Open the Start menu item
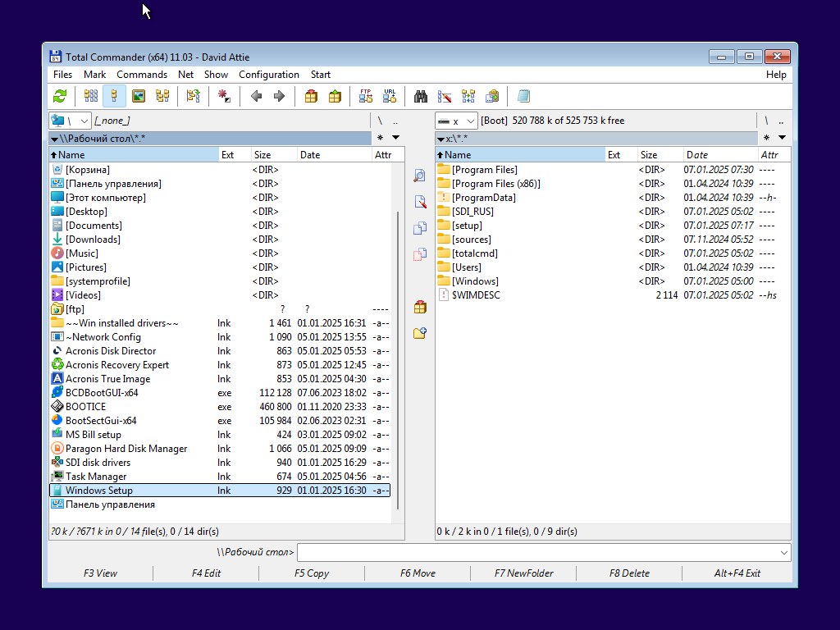Screen dimensions: 840x630 point(321,75)
